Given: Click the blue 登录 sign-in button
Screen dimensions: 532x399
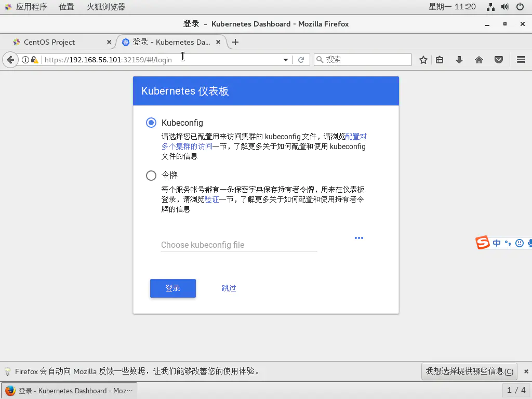Looking at the screenshot, I should click(172, 288).
